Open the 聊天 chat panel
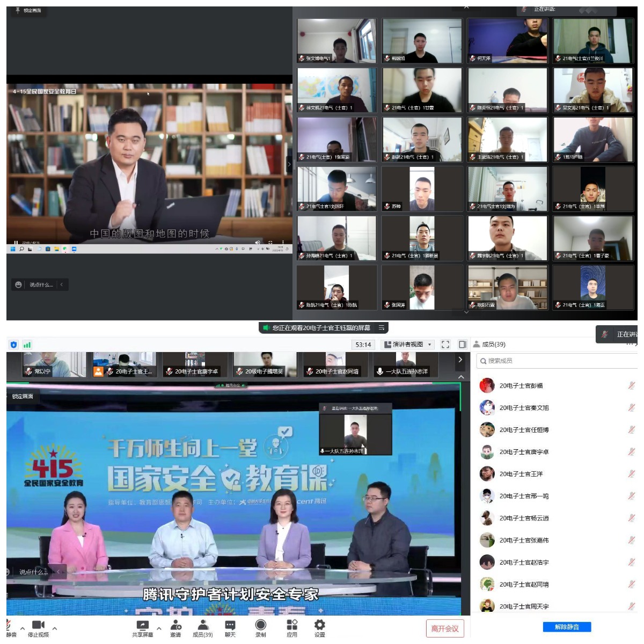Viewport: 644px width, 644px height. click(x=230, y=628)
